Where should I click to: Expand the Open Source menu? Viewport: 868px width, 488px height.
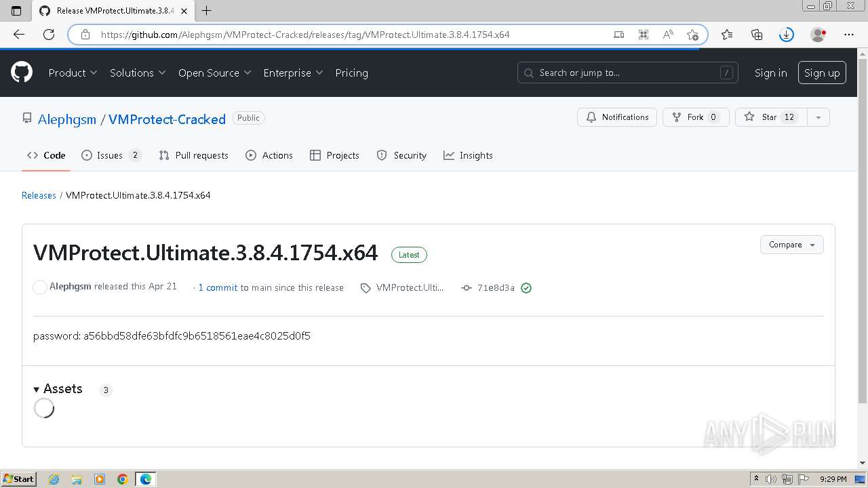click(214, 73)
